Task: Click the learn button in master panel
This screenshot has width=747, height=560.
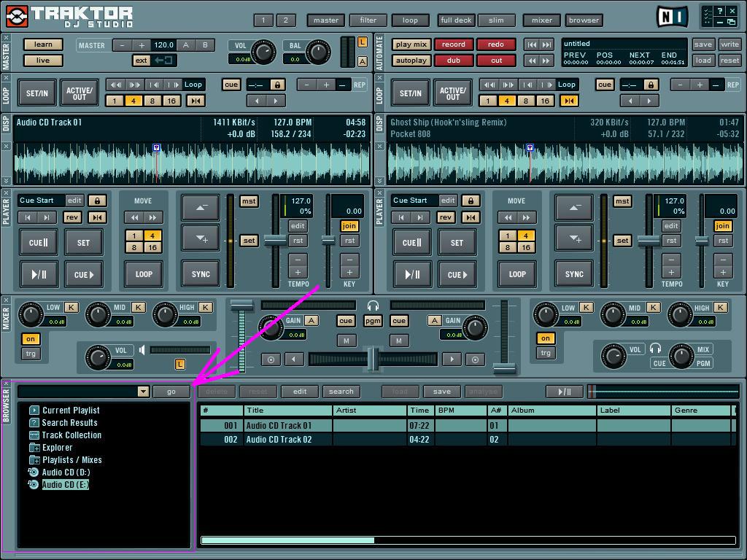Action: click(x=43, y=44)
